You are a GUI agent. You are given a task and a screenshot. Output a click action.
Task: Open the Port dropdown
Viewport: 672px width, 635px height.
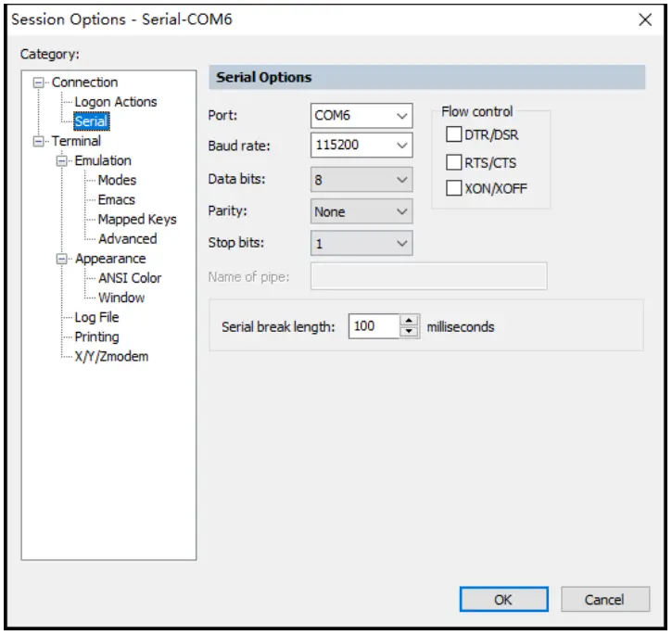point(401,116)
